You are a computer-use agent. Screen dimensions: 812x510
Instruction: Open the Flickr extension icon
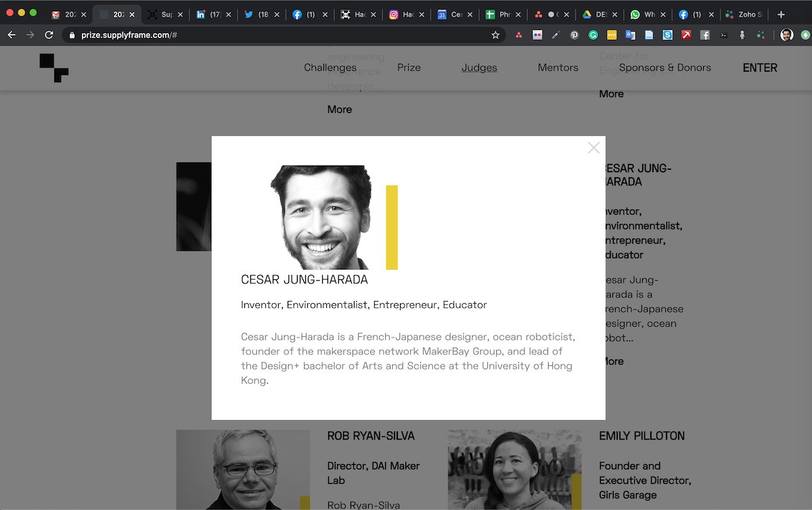pyautogui.click(x=537, y=35)
